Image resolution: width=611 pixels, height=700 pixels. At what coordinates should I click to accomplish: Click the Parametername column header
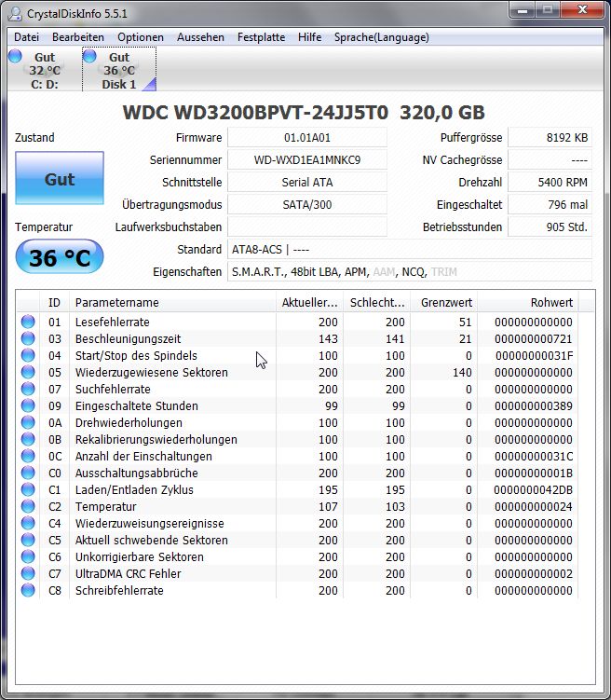click(172, 302)
